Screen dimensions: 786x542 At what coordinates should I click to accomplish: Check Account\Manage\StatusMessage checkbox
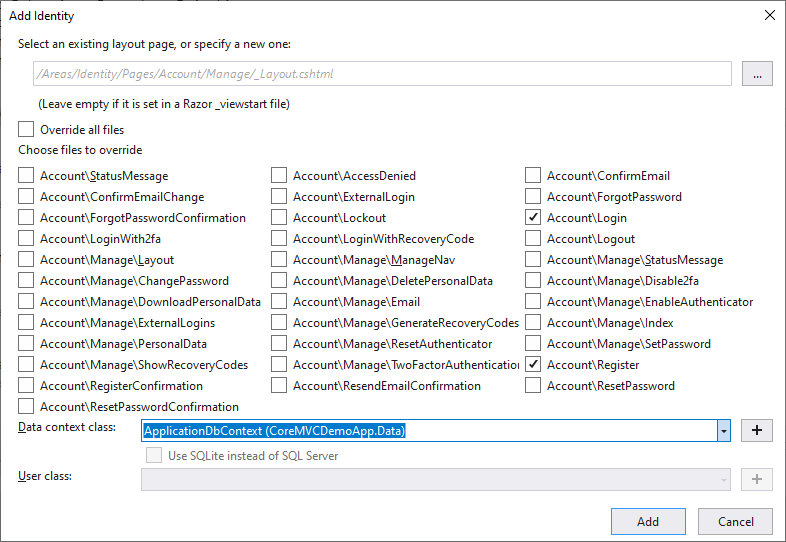533,260
